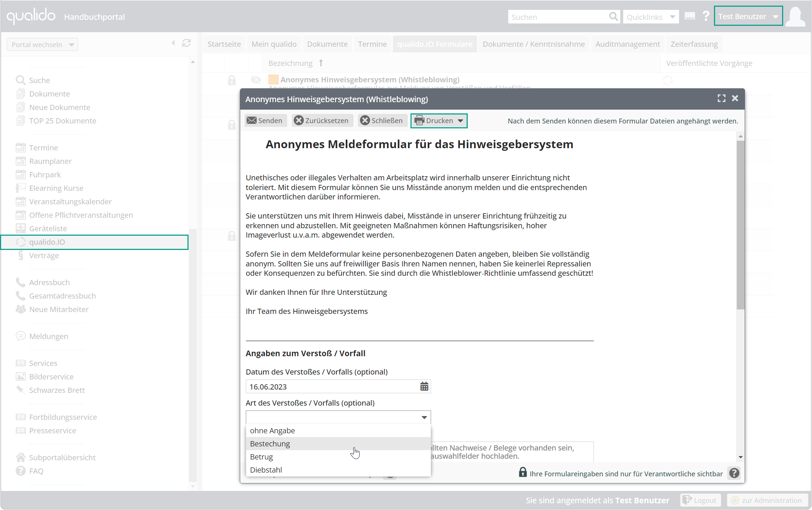Switch to the Termine tab
Screen dimensions: 812x510
(x=372, y=44)
